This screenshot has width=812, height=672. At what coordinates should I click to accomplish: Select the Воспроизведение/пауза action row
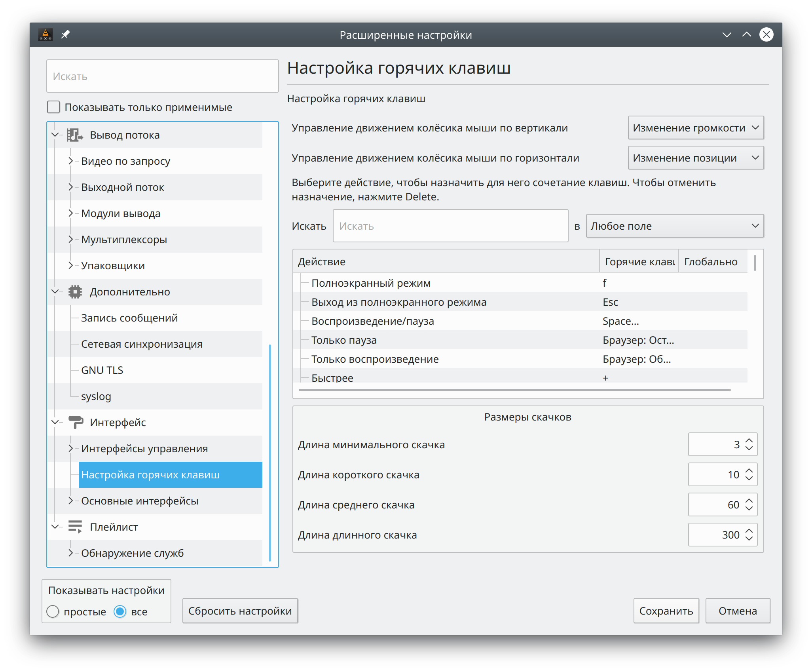[x=520, y=321]
